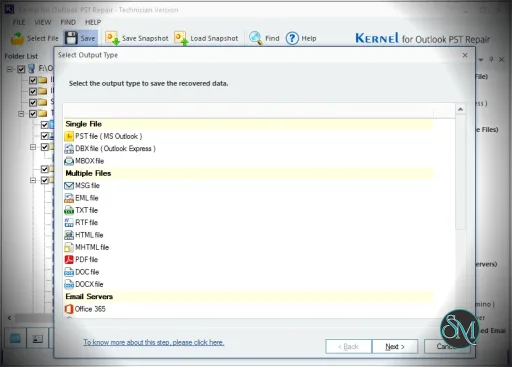Collapse the last tree node in the folder list
This screenshot has height=367, width=512.
pos(33,180)
